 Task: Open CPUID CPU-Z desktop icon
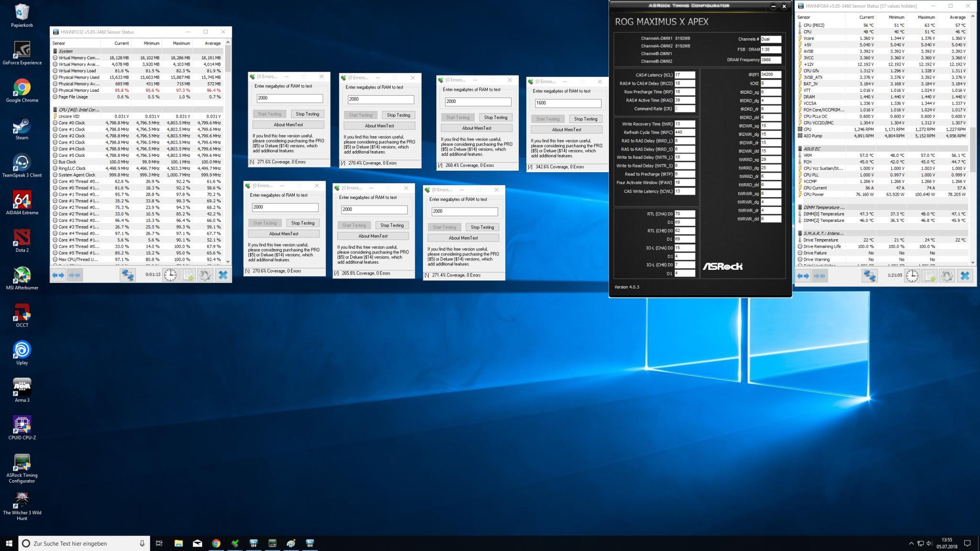[x=22, y=428]
